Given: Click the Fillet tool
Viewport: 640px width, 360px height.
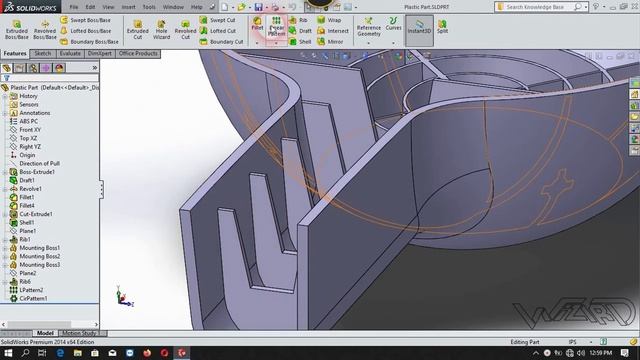Looking at the screenshot, I should pos(257,24).
